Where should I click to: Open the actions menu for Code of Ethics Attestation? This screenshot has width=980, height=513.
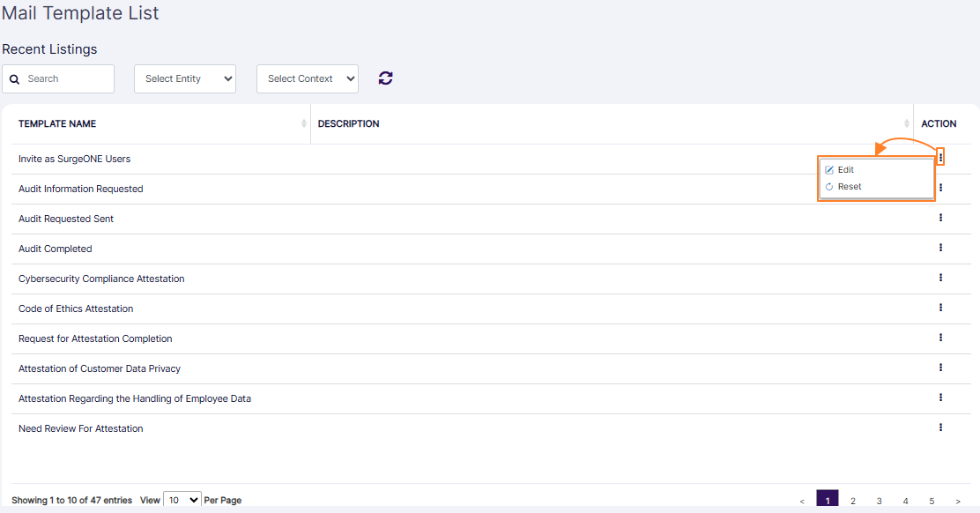click(x=940, y=308)
